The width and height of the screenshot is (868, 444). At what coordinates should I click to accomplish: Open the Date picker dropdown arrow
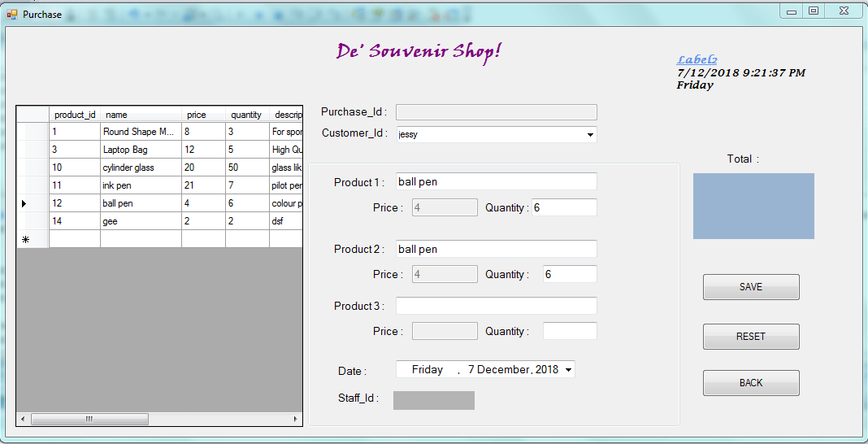(569, 370)
